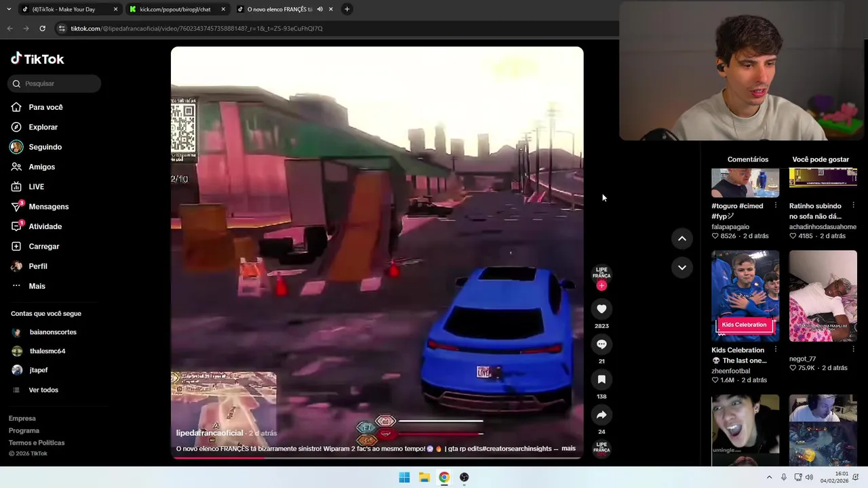Open OBS Studio from taskbar
Screen dimensions: 868x488
(x=464, y=477)
